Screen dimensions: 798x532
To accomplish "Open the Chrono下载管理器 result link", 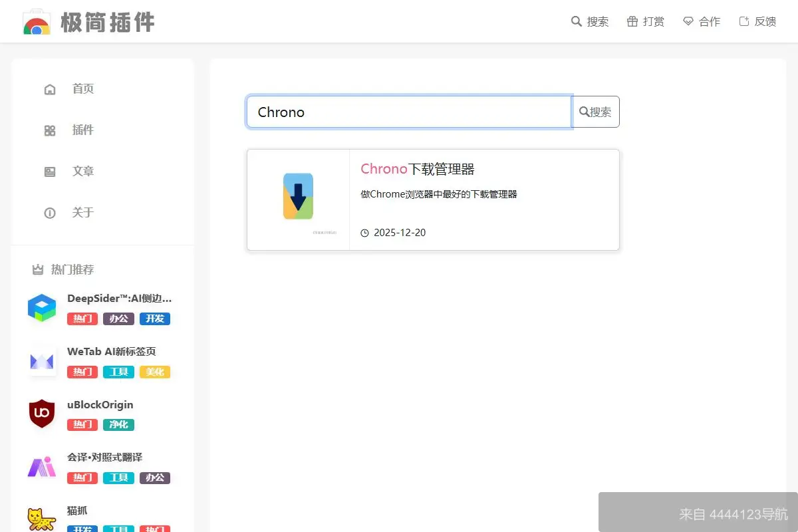I will 418,169.
